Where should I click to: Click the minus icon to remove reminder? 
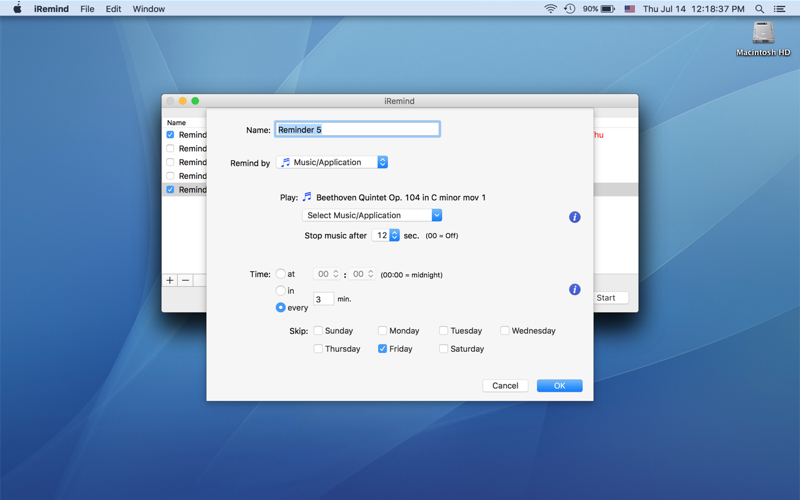[x=186, y=280]
